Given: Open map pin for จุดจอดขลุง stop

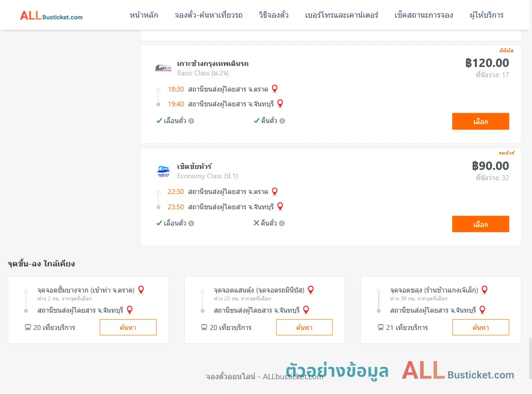Looking at the screenshot, I should 485,290.
